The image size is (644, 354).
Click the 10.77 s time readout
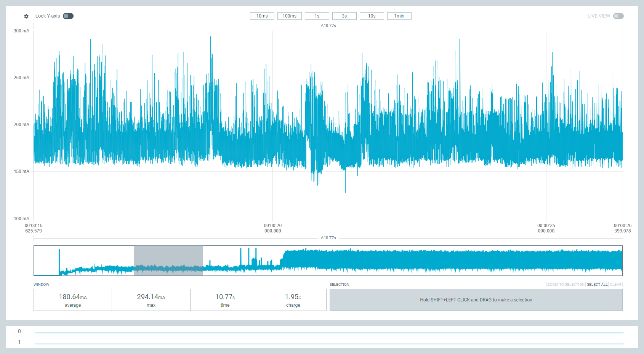coord(225,300)
